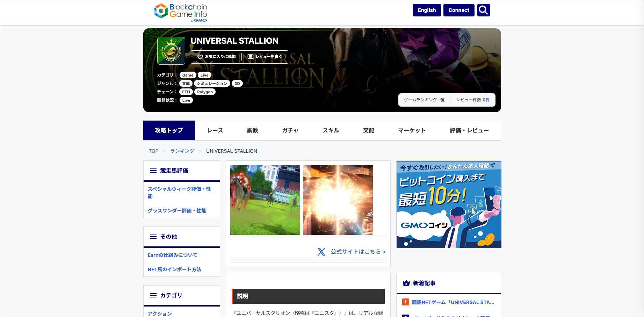Viewport: 644px width, 317px height.
Task: Open the スキル tab
Action: tap(331, 130)
